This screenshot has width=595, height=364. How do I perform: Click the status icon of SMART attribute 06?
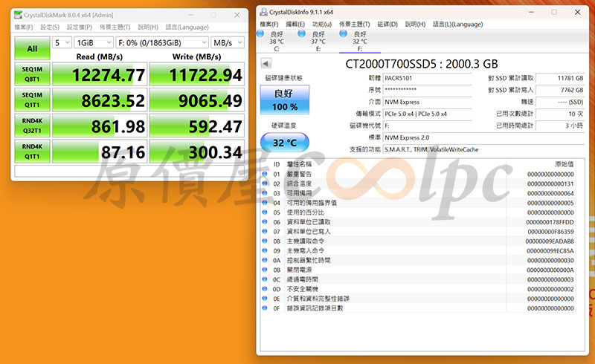click(x=265, y=222)
